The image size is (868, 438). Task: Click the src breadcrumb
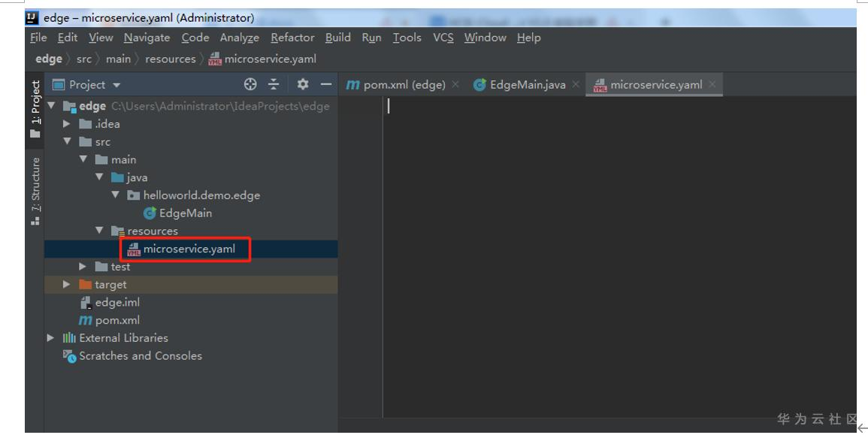pos(84,59)
